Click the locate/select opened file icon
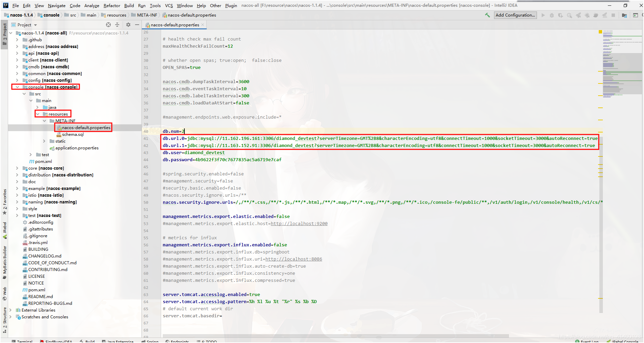 pyautogui.click(x=108, y=25)
